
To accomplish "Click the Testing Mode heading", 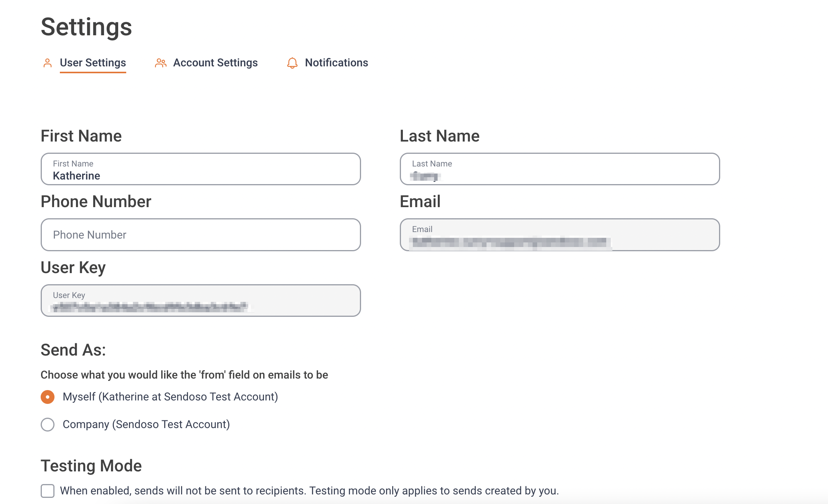I will 91,466.
